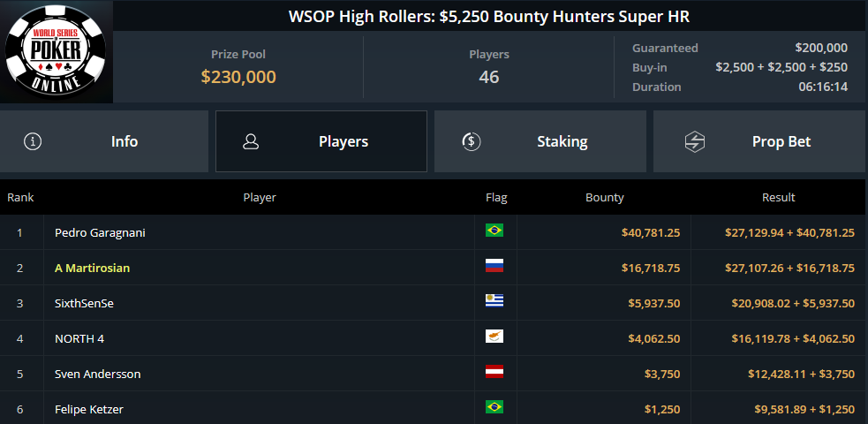The width and height of the screenshot is (868, 424).
Task: Switch to the Staking tab
Action: tap(540, 141)
